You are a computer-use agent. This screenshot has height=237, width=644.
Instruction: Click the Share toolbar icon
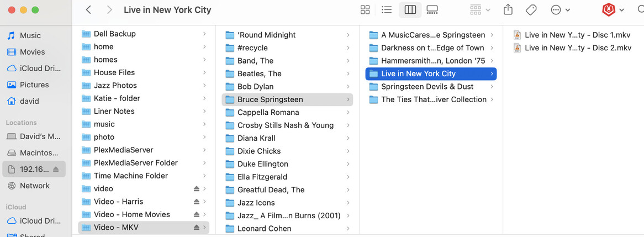(508, 10)
